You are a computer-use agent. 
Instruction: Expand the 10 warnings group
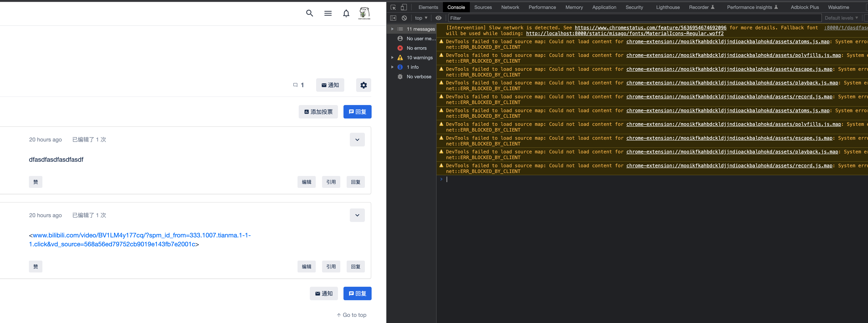coord(392,58)
